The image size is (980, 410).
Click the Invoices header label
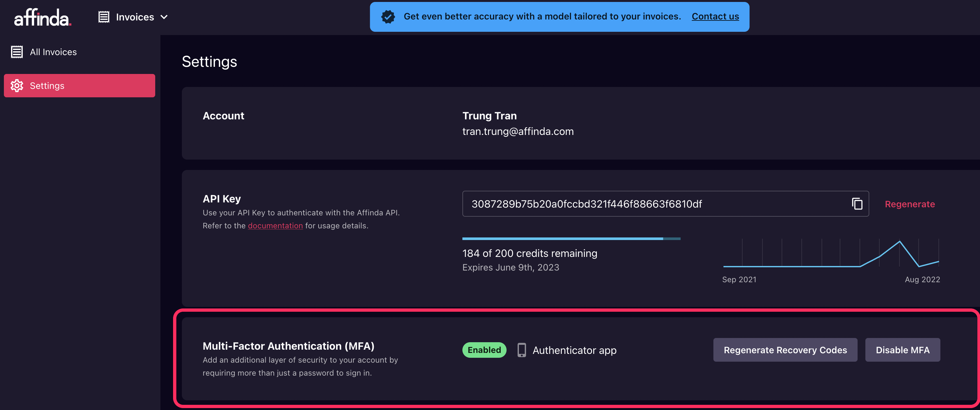tap(135, 17)
